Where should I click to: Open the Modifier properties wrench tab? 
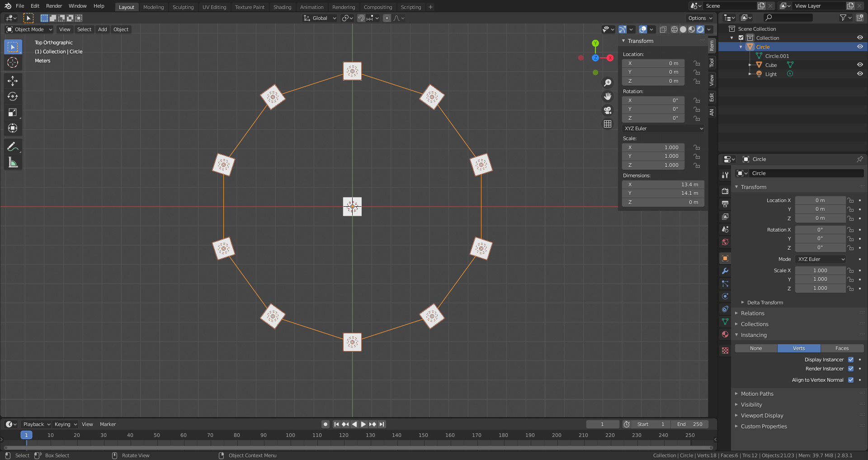tap(725, 271)
